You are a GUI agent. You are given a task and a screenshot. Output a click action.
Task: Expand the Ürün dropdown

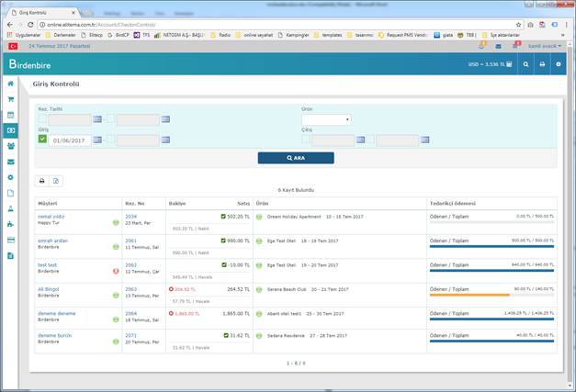pos(326,119)
